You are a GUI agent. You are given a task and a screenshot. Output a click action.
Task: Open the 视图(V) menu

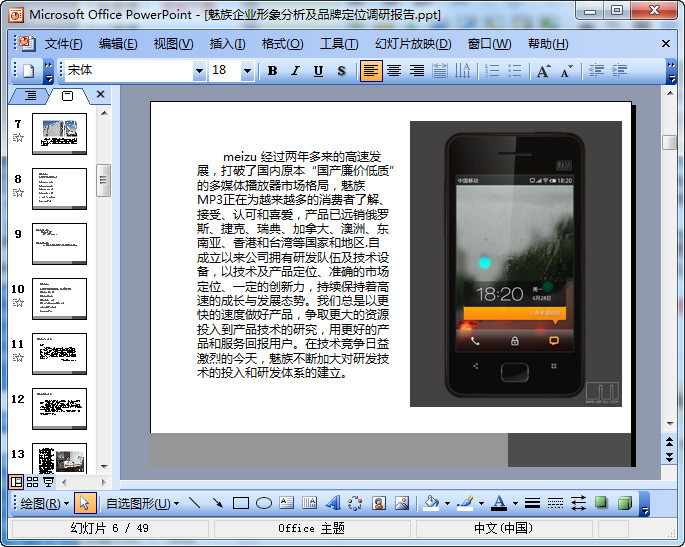coord(173,44)
